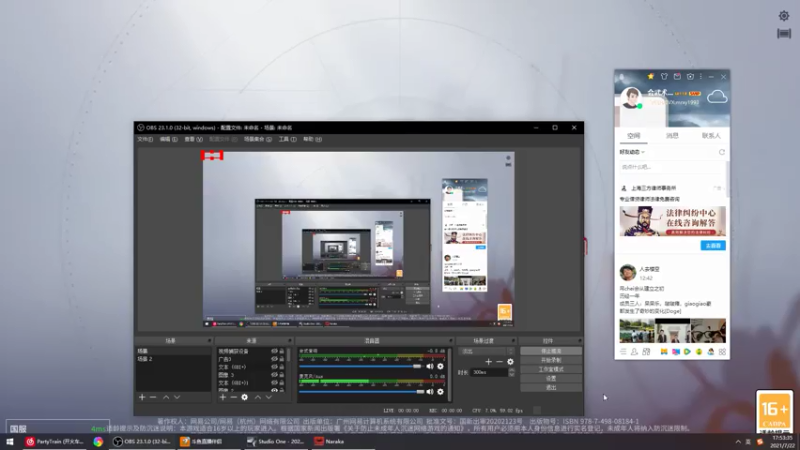The image size is (800, 450).
Task: Move selected source up with arrow
Action: pyautogui.click(x=258, y=397)
